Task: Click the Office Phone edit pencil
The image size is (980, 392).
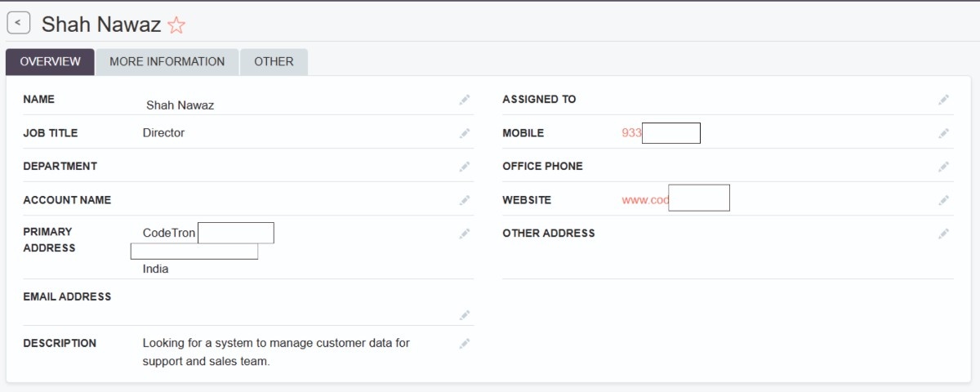Action: click(943, 167)
